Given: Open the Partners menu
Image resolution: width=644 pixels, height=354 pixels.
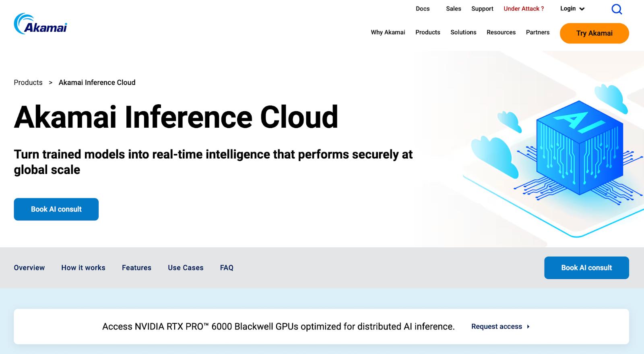Looking at the screenshot, I should click(x=537, y=32).
